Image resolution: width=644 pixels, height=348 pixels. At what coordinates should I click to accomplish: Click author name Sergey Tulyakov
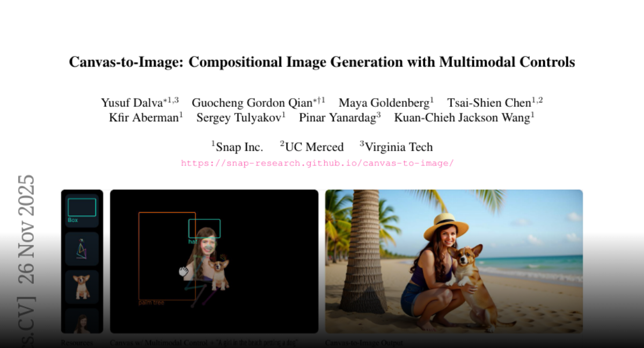(x=238, y=118)
